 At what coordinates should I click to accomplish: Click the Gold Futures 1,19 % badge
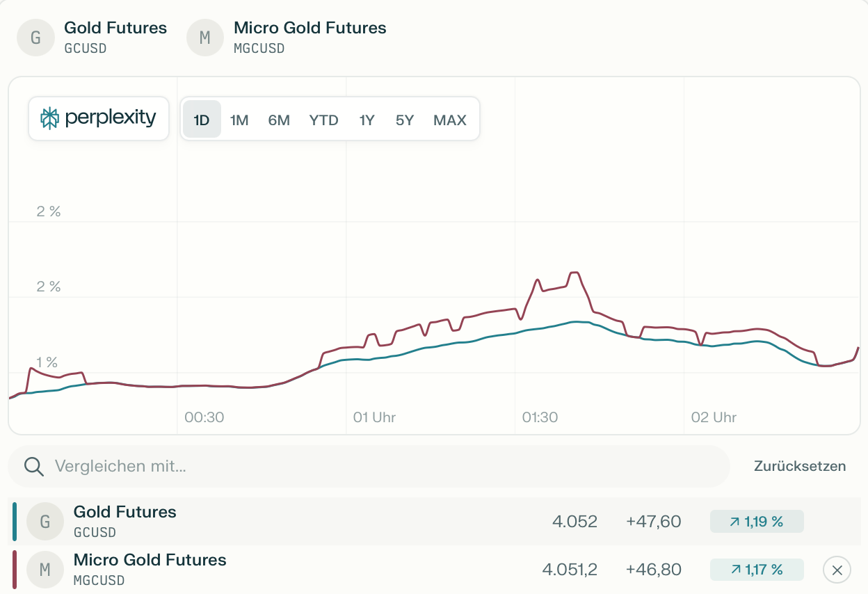pyautogui.click(x=757, y=521)
